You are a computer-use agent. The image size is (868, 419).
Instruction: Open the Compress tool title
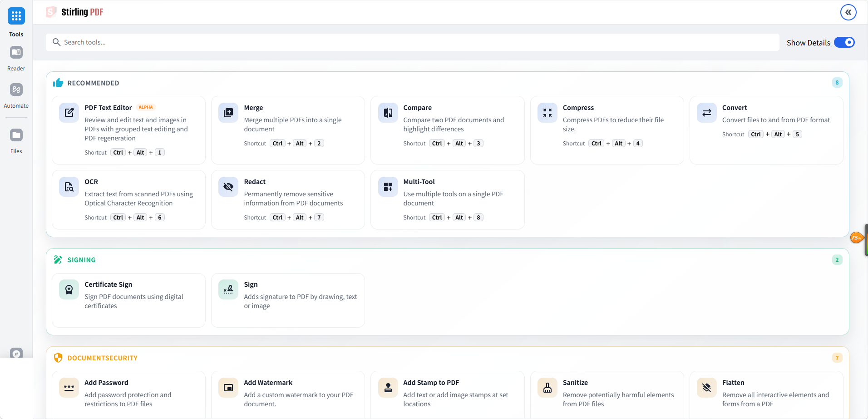click(x=578, y=108)
